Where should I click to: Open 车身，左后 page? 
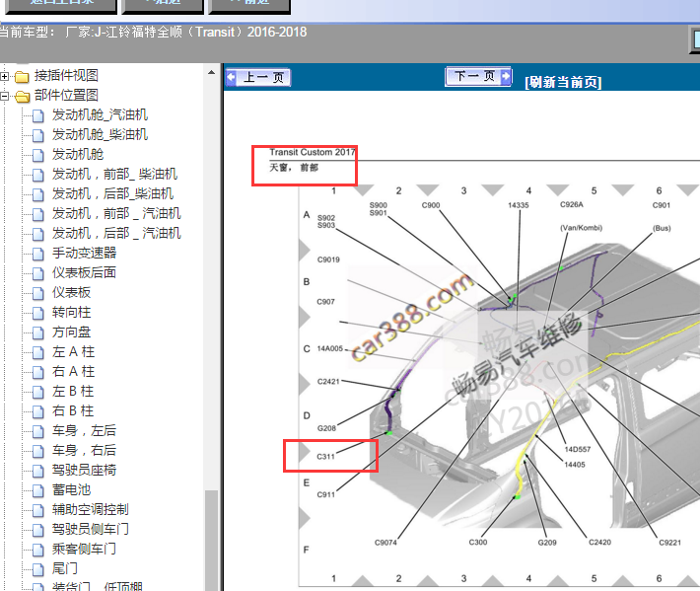tap(84, 430)
